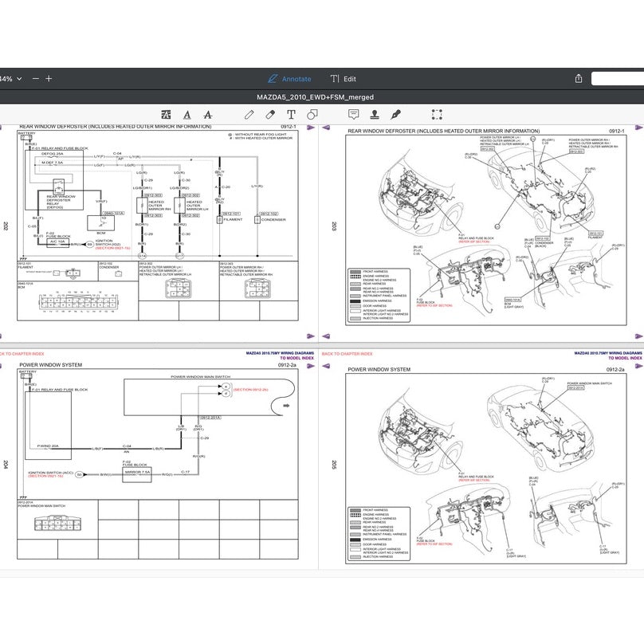
Task: Switch to Annotate mode
Action: (x=290, y=79)
